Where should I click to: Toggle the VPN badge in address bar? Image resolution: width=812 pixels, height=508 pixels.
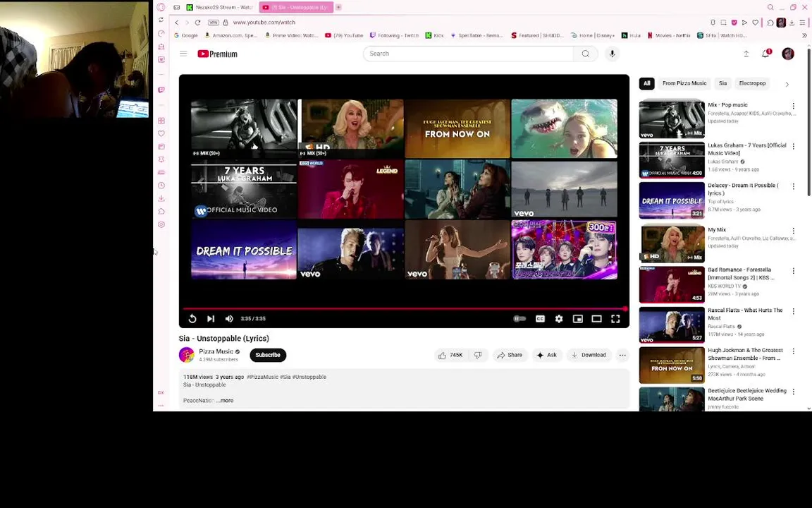click(x=213, y=23)
